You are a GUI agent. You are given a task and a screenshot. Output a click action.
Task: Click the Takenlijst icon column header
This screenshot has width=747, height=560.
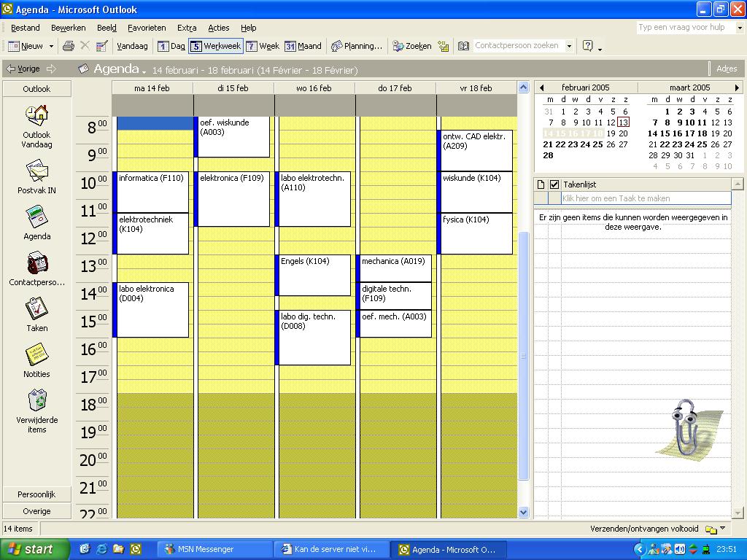[x=541, y=184]
